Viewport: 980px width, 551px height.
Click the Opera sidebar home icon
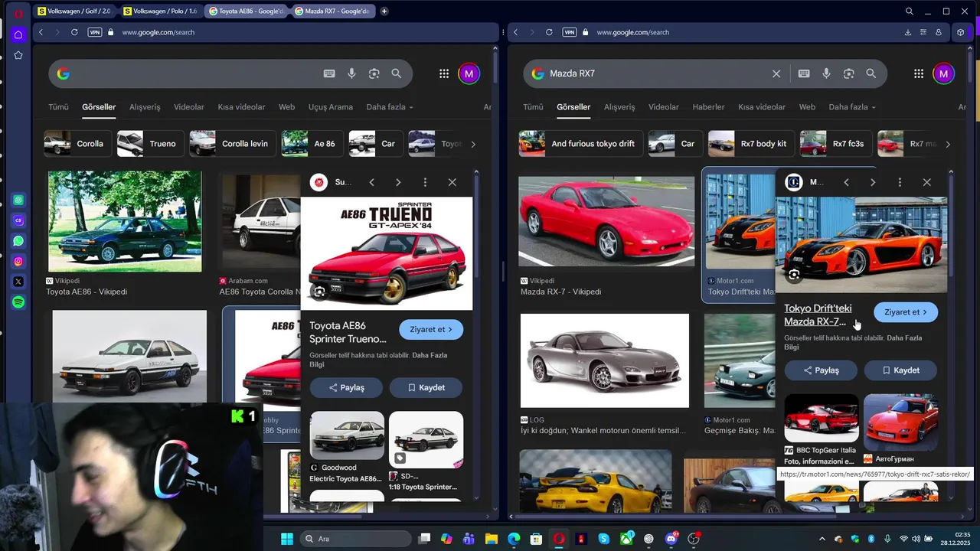(18, 34)
